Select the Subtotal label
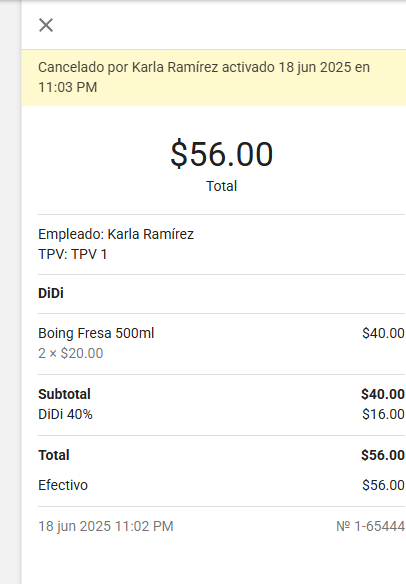 coord(64,394)
